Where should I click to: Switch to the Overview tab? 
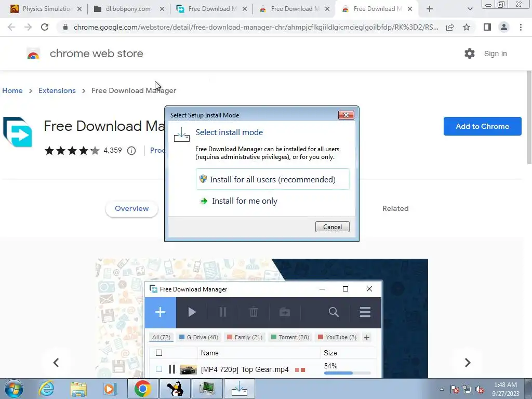(x=131, y=208)
